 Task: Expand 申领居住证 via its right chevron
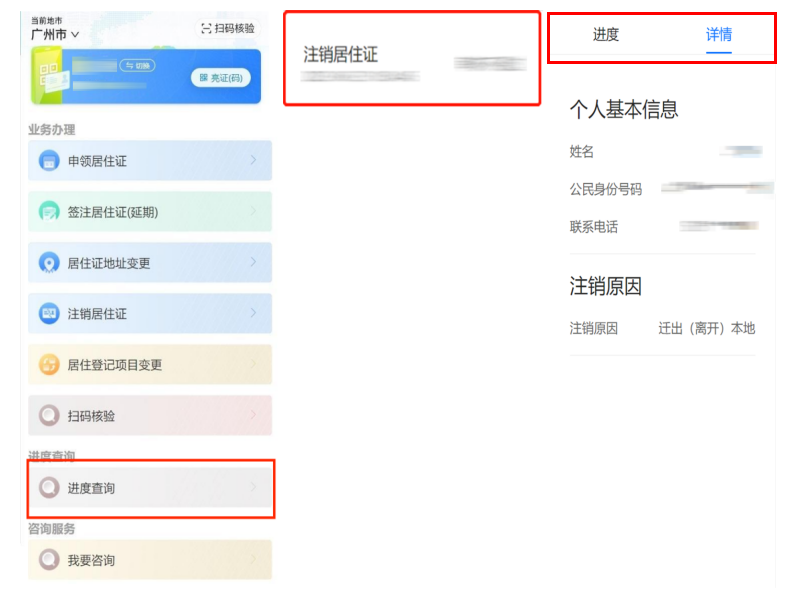(253, 160)
